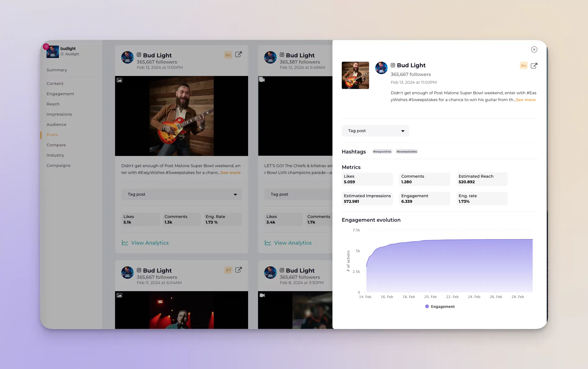Open Engagement in sidebar

tap(60, 94)
